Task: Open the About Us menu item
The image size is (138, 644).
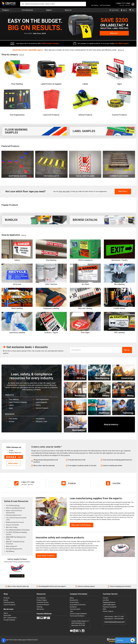Action: pyautogui.click(x=68, y=10)
